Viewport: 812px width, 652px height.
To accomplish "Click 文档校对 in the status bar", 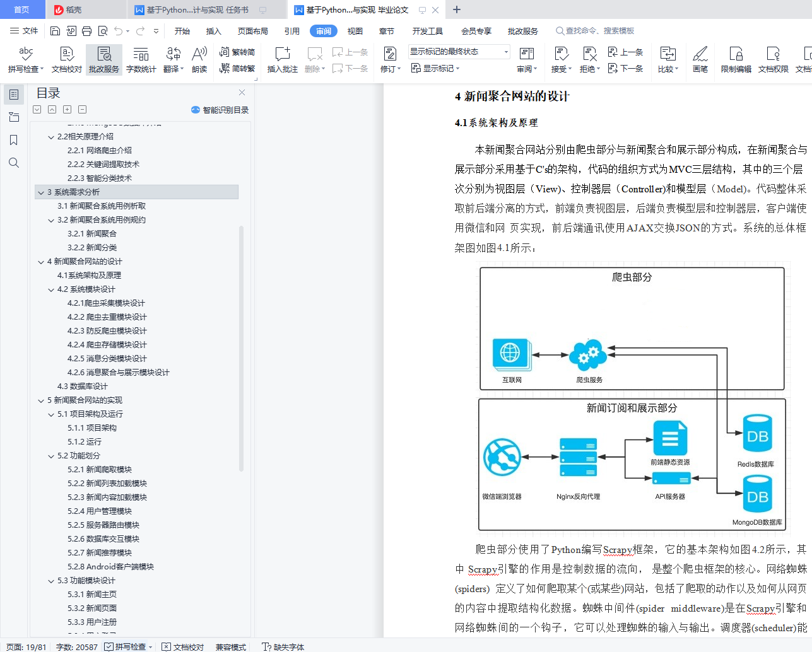I will pyautogui.click(x=183, y=647).
